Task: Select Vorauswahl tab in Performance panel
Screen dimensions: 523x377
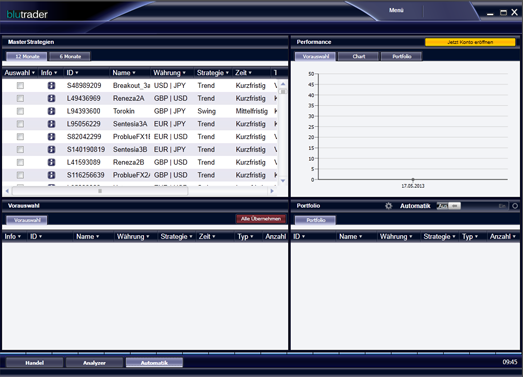Action: point(316,56)
